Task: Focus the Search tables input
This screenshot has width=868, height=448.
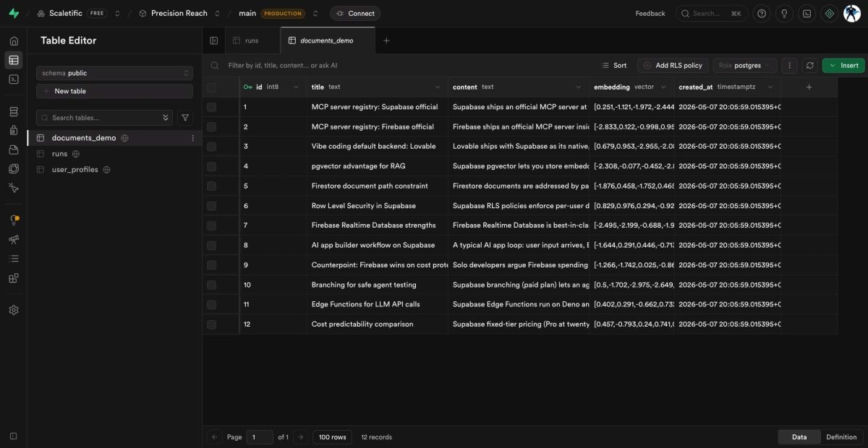Action: tap(105, 118)
